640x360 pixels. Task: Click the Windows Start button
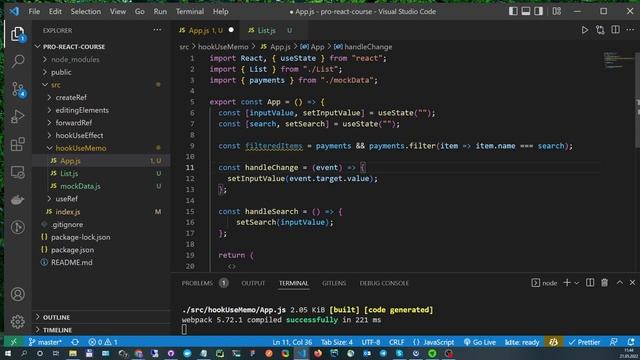[8, 353]
